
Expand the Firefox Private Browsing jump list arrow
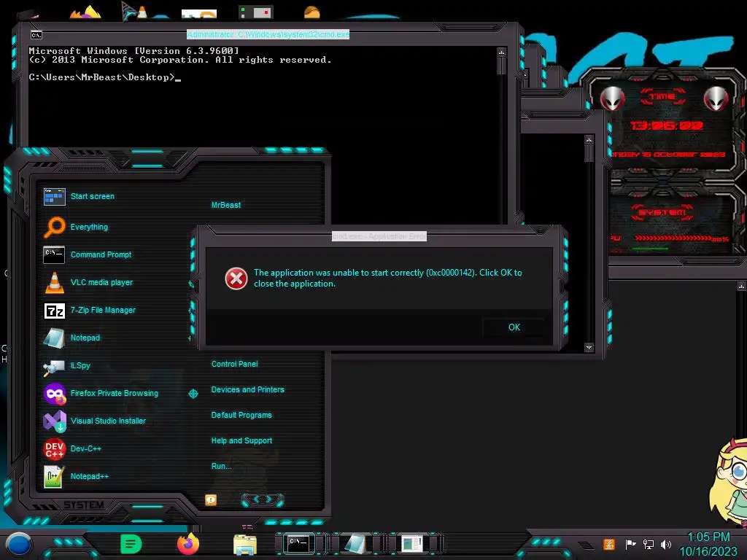point(193,393)
